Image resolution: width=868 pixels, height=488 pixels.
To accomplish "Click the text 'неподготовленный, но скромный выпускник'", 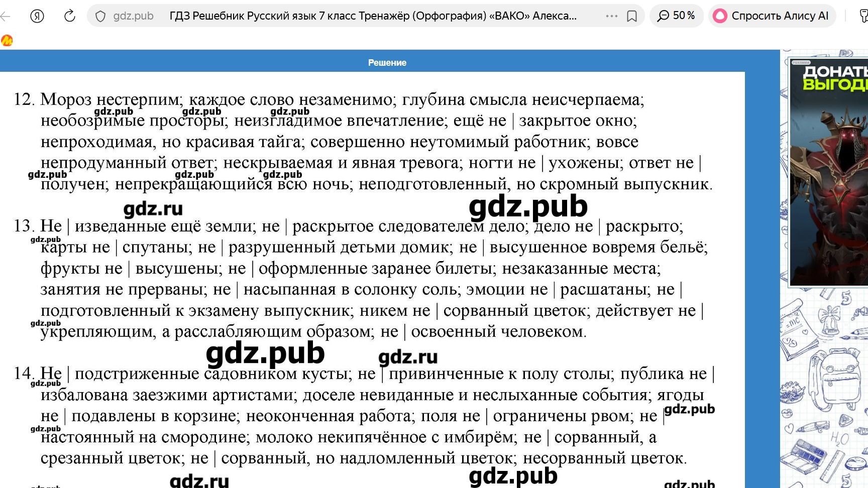I will (x=533, y=184).
